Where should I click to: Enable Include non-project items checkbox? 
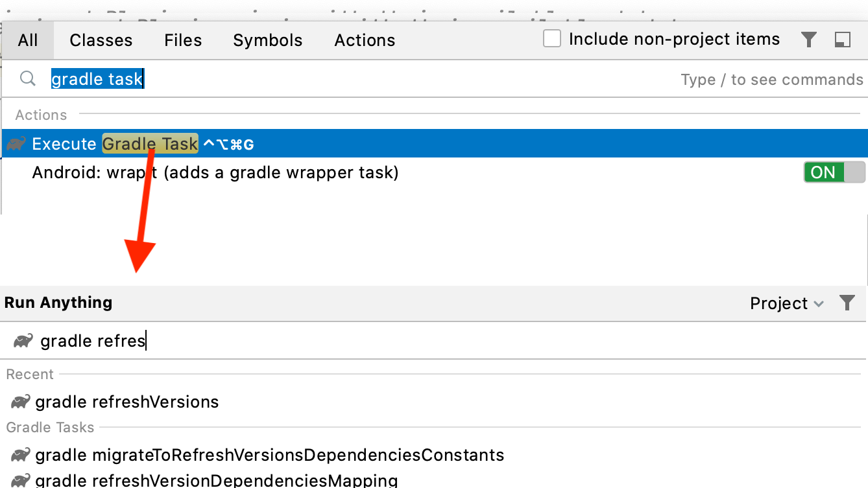552,40
